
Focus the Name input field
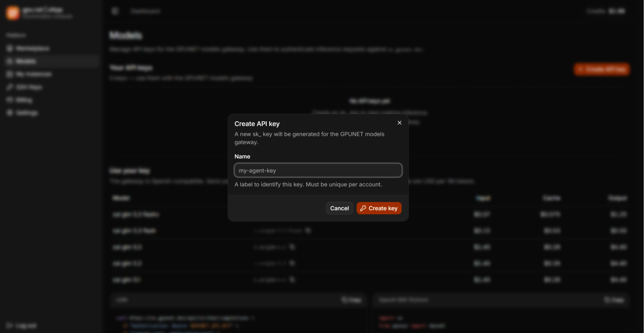(x=318, y=170)
